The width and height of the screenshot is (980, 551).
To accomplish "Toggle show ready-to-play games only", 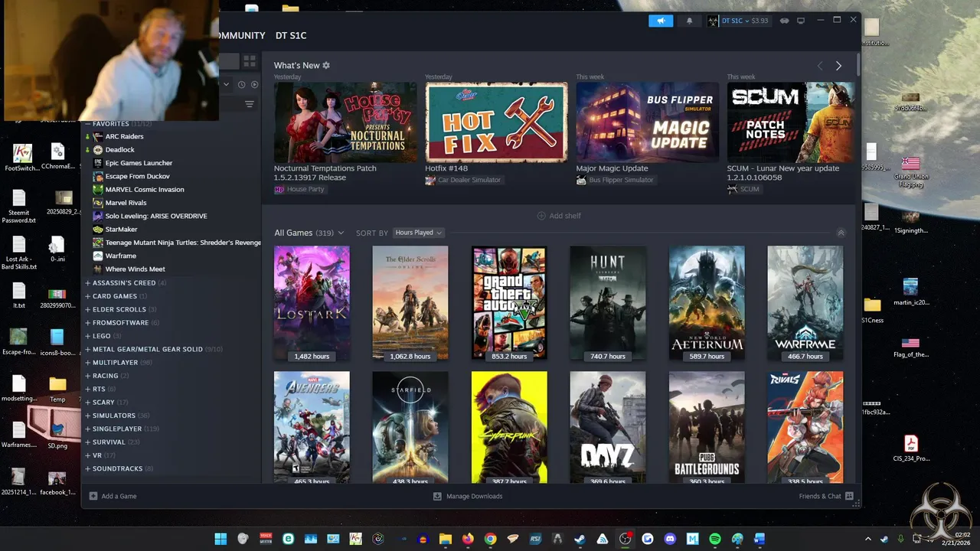I will pyautogui.click(x=255, y=85).
